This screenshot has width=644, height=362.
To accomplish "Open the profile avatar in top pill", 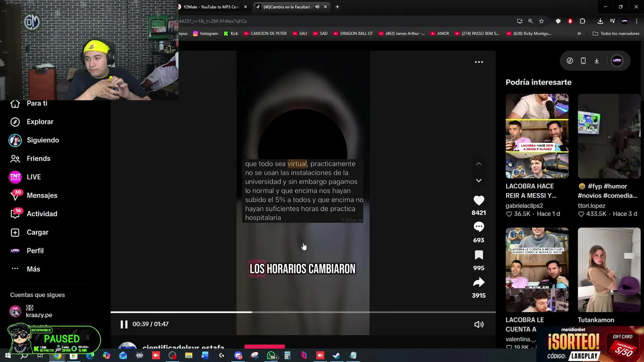I will (617, 61).
